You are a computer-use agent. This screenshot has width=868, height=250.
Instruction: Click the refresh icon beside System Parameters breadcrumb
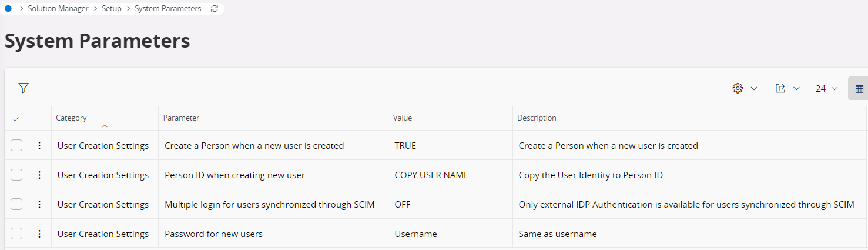pos(215,9)
